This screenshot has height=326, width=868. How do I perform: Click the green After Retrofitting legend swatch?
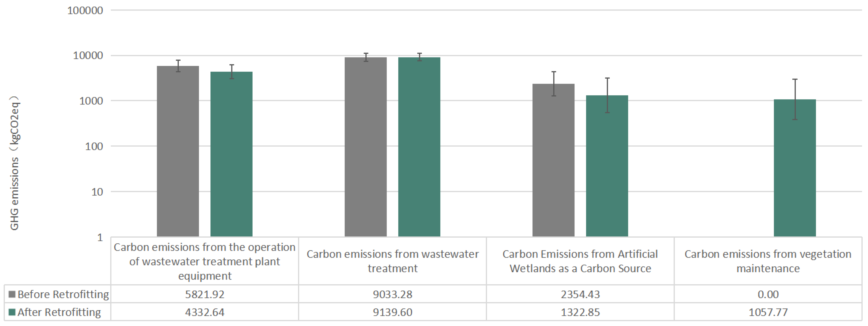[12, 312]
